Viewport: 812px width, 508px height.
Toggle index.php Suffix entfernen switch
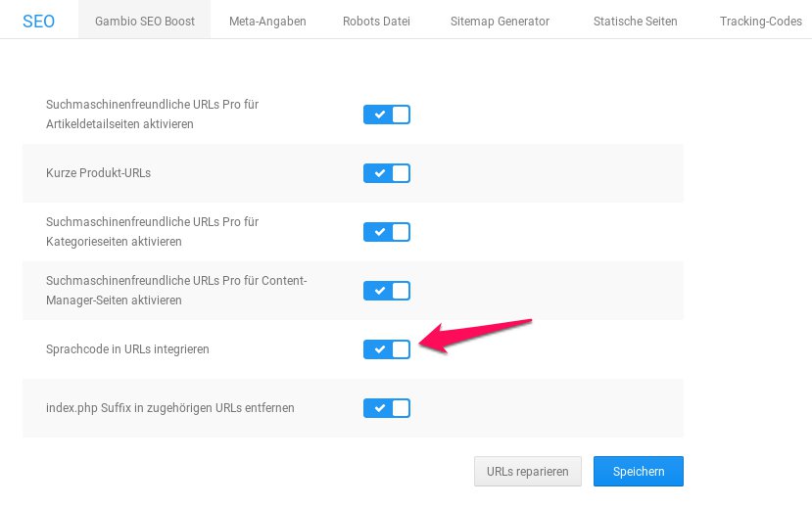tap(386, 408)
